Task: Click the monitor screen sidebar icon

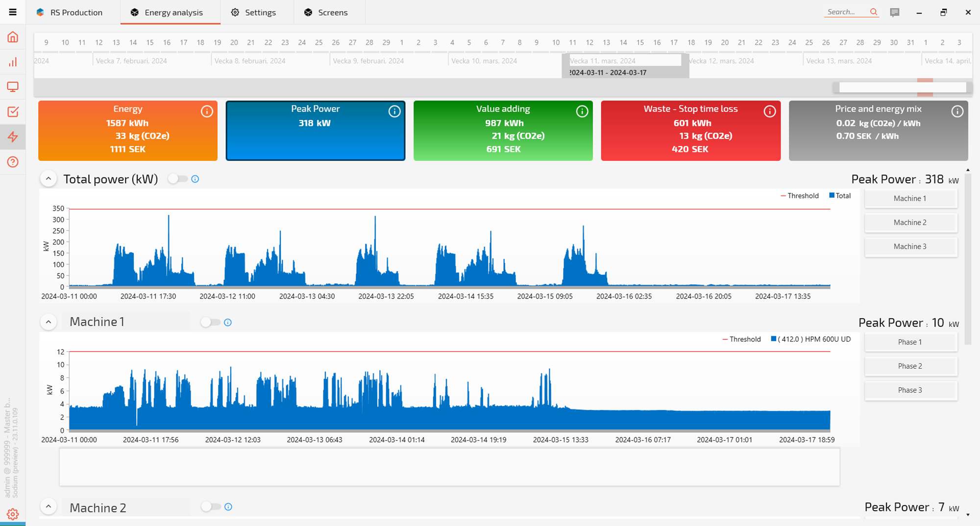Action: click(13, 87)
